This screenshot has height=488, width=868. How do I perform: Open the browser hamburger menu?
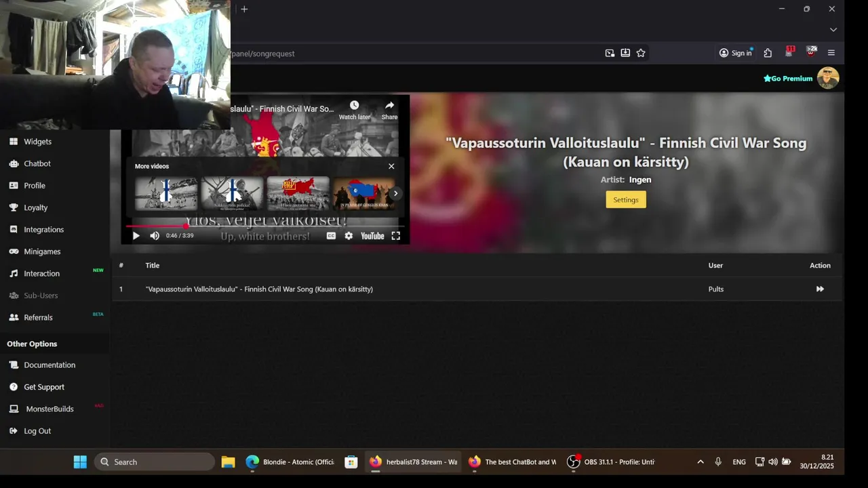[x=831, y=53]
